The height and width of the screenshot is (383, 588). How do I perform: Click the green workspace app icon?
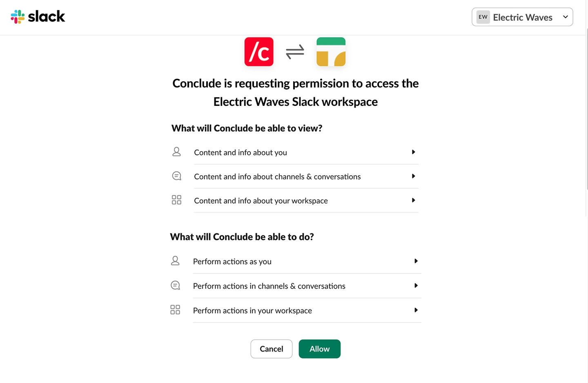coord(331,52)
